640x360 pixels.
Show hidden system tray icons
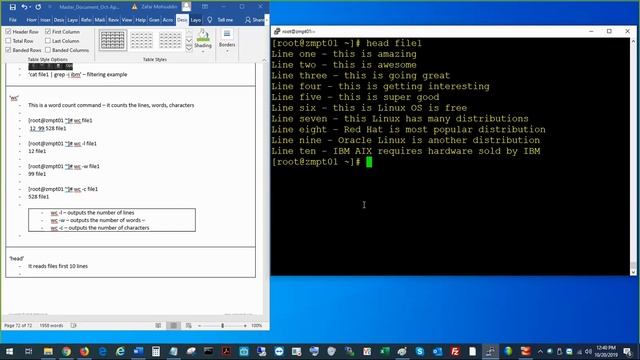point(540,351)
